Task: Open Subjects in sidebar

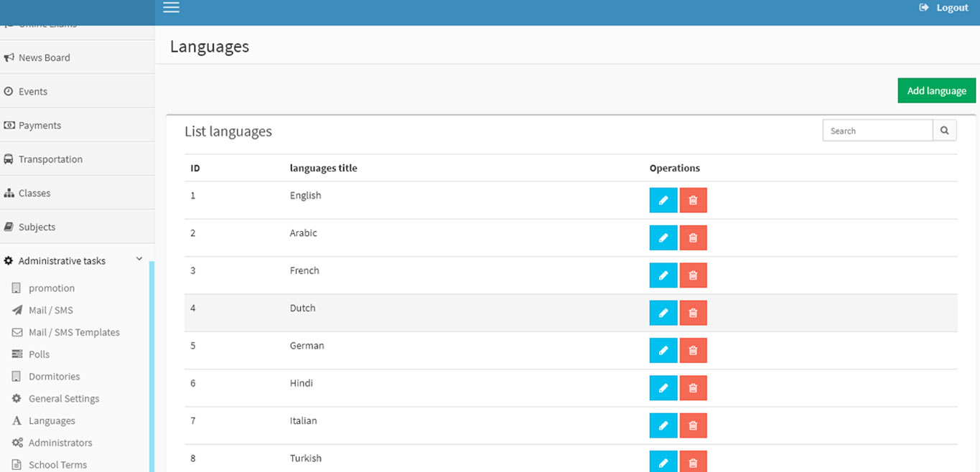Action: [77, 227]
